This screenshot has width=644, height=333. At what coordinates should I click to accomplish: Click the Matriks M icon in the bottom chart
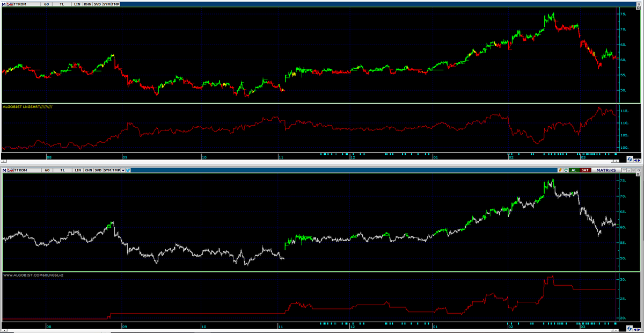click(4, 170)
